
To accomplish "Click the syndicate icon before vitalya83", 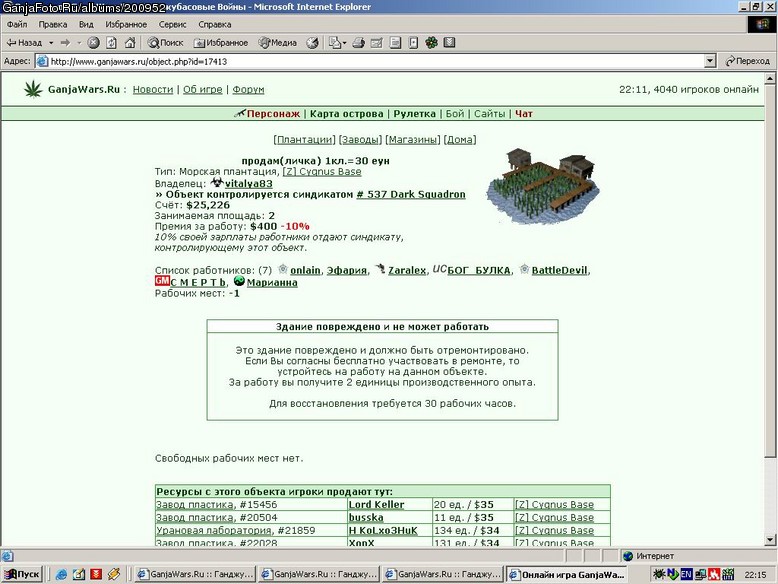I will click(x=217, y=183).
